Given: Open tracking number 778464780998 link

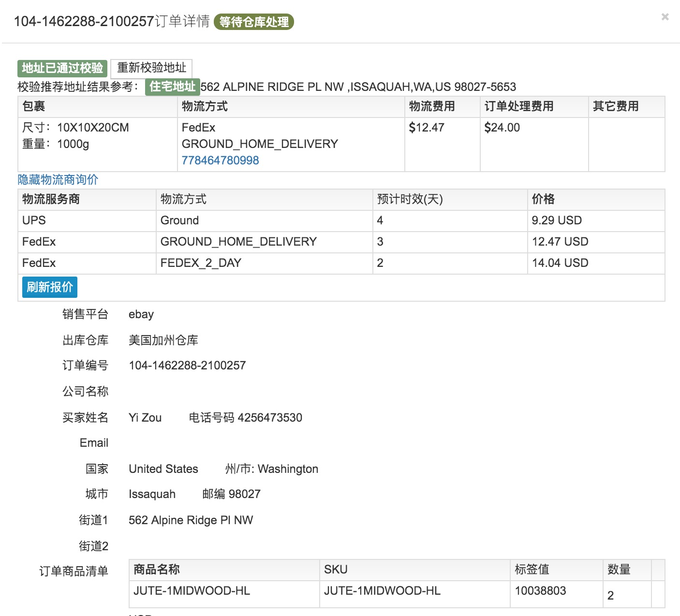Looking at the screenshot, I should click(x=220, y=161).
